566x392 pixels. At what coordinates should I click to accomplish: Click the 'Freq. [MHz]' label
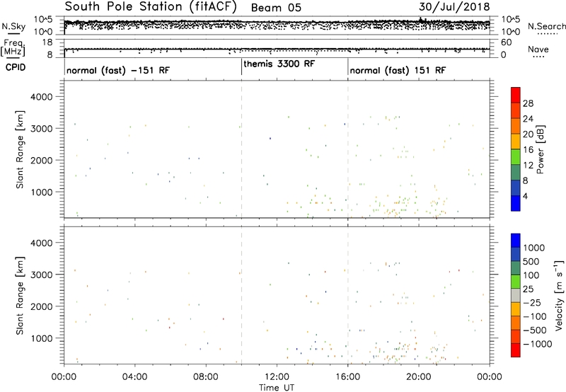point(13,47)
